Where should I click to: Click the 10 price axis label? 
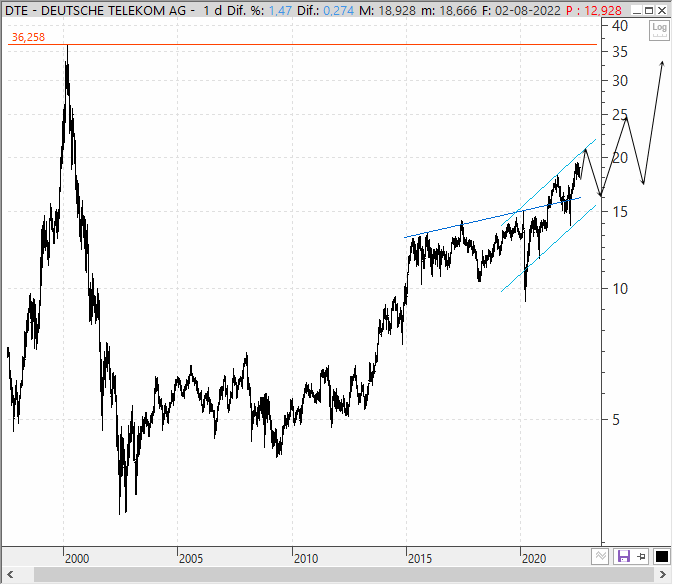click(x=620, y=289)
